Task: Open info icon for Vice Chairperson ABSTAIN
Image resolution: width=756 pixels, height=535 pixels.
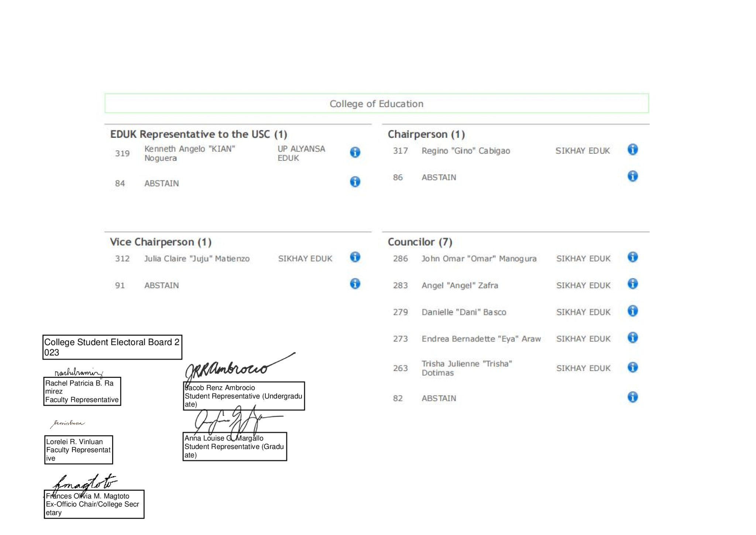Action: (355, 284)
